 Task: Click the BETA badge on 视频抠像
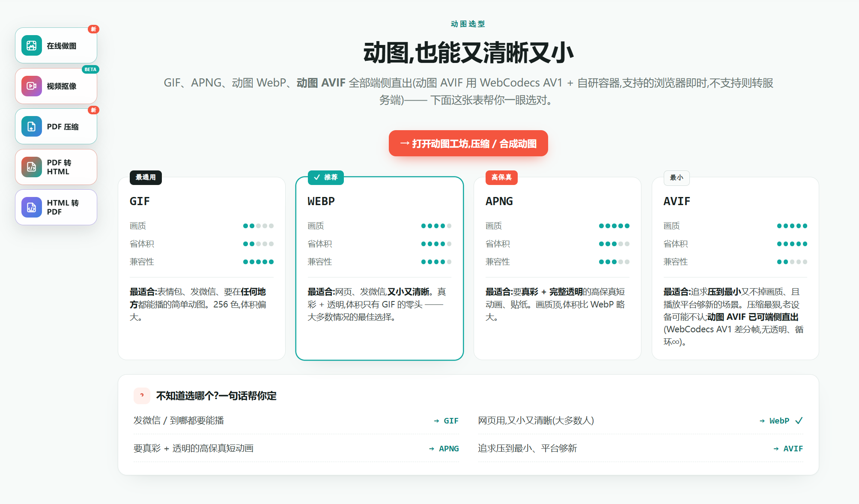click(90, 69)
